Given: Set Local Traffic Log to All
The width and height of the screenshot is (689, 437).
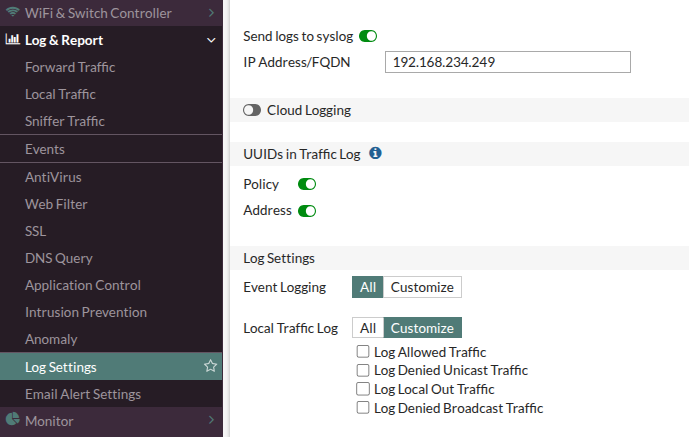Looking at the screenshot, I should 368,328.
